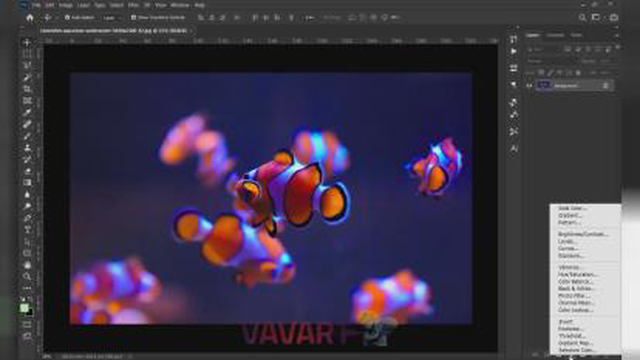Choose Color Balance adjustment
640x360 pixels.
coord(576,282)
